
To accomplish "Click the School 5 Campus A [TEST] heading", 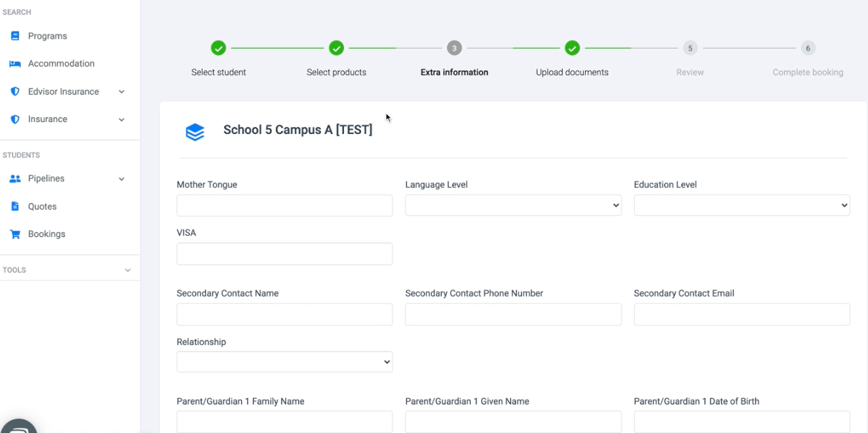I will click(x=297, y=129).
